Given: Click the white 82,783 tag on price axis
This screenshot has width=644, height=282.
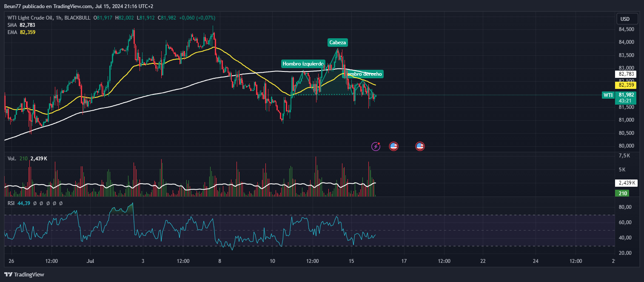Looking at the screenshot, I should [x=626, y=74].
